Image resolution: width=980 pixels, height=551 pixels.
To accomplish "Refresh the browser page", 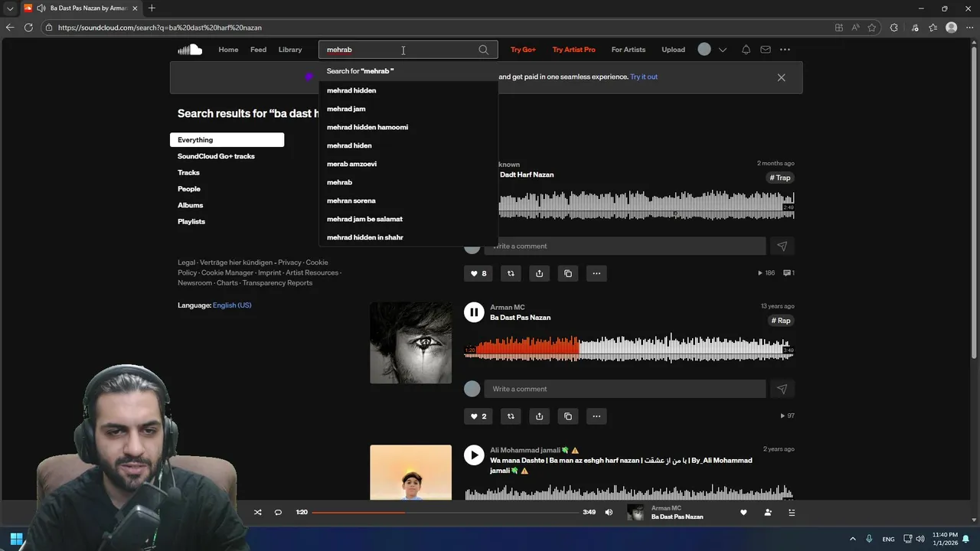I will [x=28, y=28].
